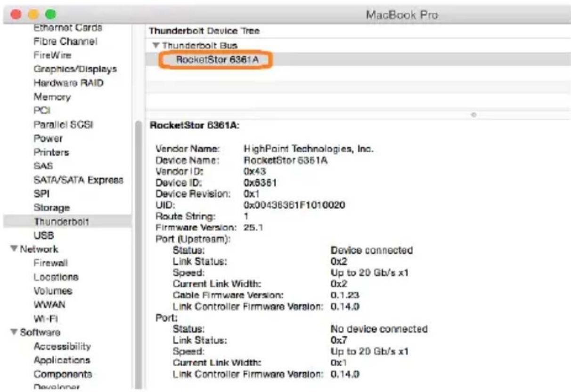The height and width of the screenshot is (392, 571).
Task: Select SPI in the sidebar
Action: pyautogui.click(x=41, y=194)
